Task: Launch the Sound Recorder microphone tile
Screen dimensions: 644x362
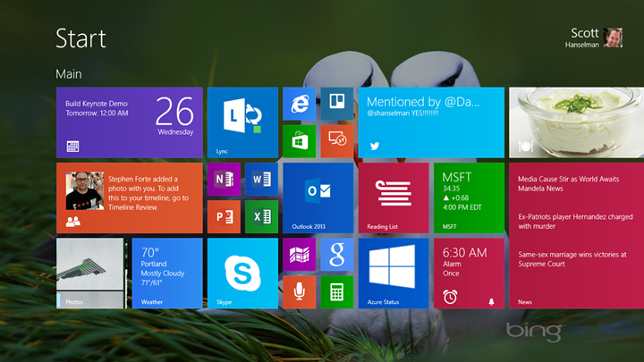Action: point(299,292)
